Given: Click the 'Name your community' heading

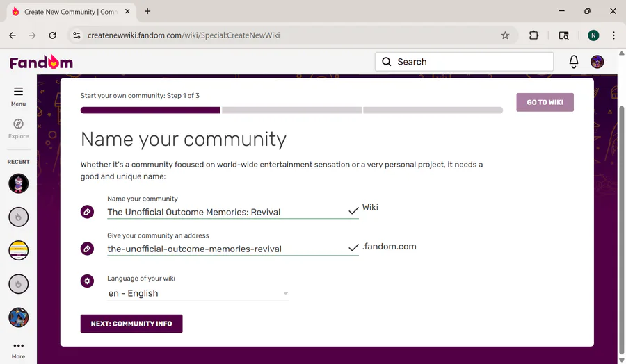Looking at the screenshot, I should click(184, 139).
